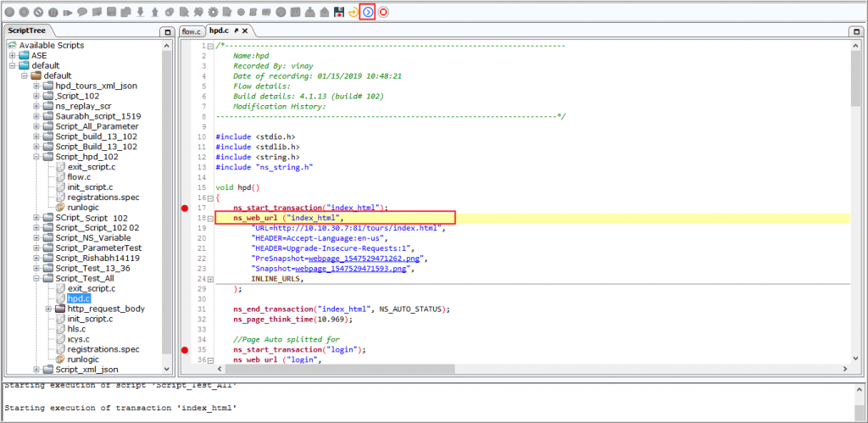The image size is (868, 423).
Task: Select flow.c under Script_hpd_102
Action: 80,177
